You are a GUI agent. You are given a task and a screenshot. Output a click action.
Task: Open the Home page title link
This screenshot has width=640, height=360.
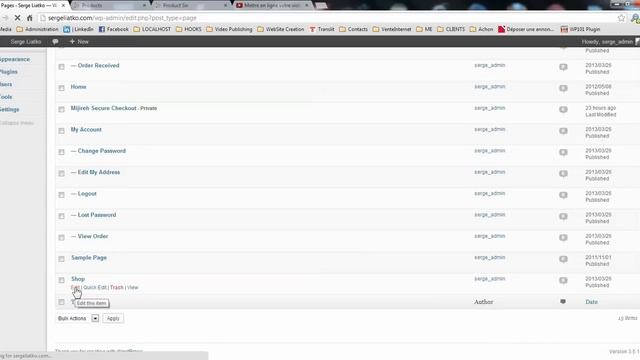point(78,87)
